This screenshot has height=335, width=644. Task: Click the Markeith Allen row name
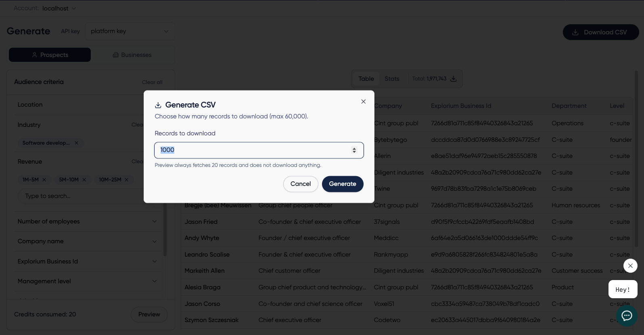(205, 271)
